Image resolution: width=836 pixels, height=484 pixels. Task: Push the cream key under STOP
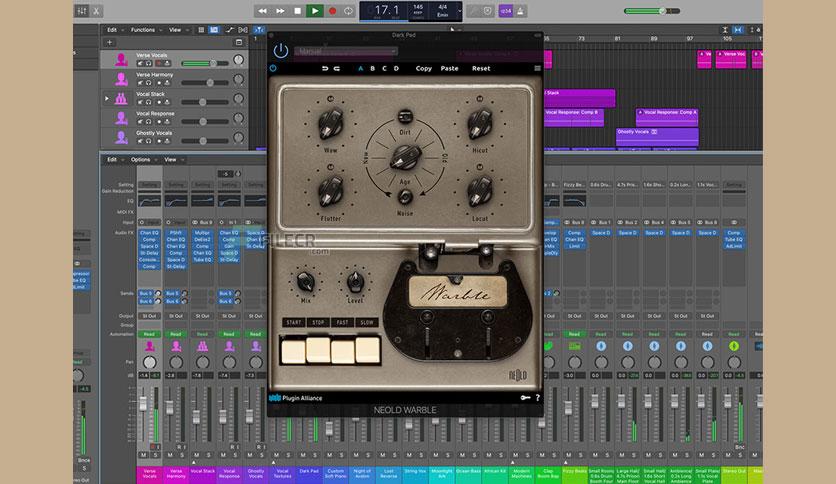318,350
